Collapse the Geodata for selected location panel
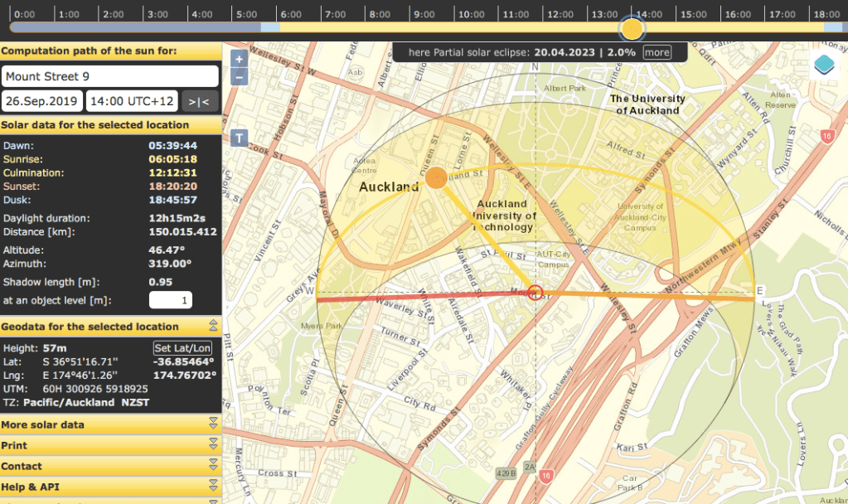The height and width of the screenshot is (504, 848). 213,327
